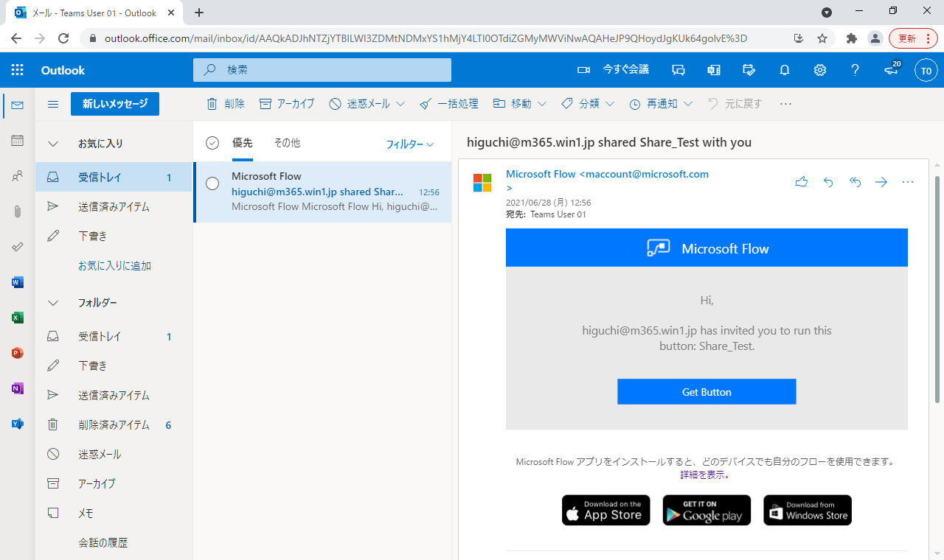Click Get it on Google Play badge
944x560 pixels.
[x=707, y=510]
